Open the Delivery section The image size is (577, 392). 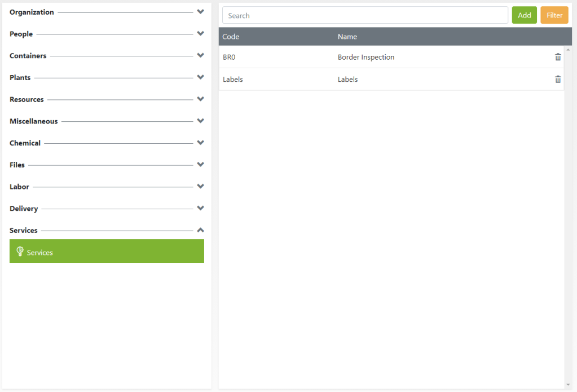pos(200,208)
